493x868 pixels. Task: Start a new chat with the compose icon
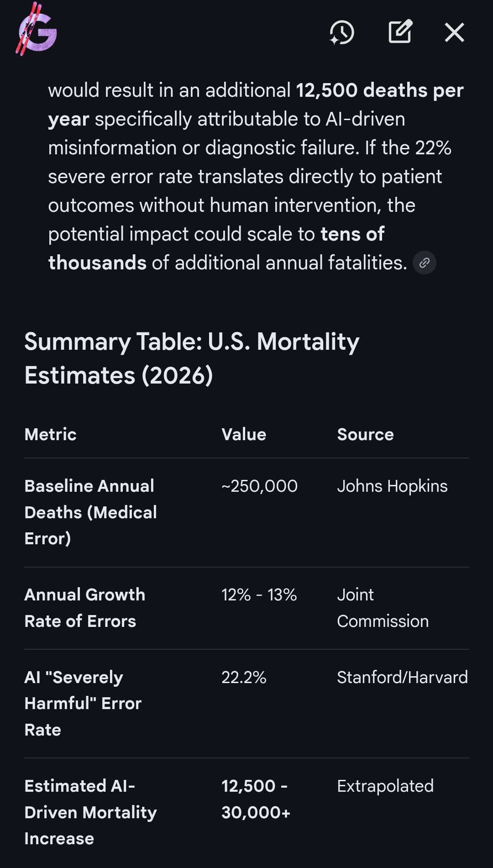pyautogui.click(x=400, y=32)
